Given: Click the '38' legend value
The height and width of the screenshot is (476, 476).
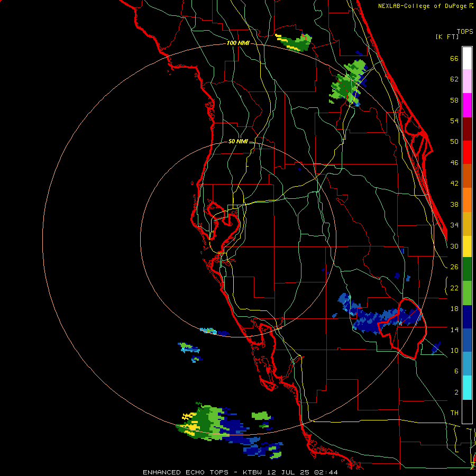Looking at the screenshot, I should pyautogui.click(x=454, y=204).
